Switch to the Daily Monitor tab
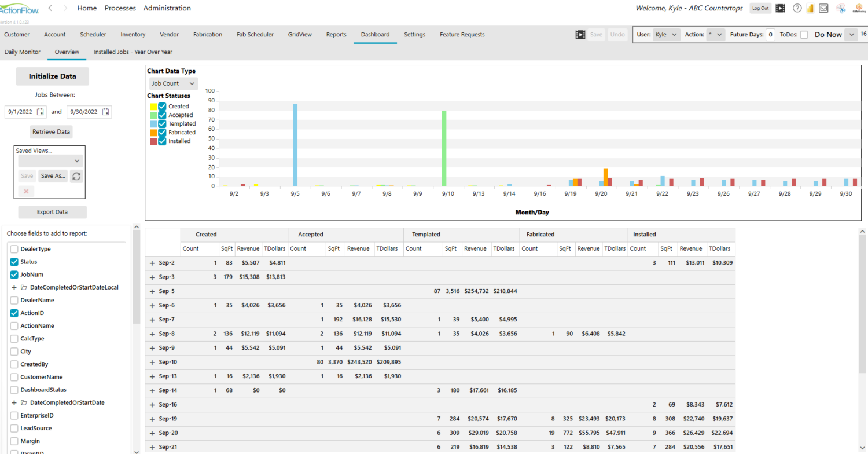 point(22,52)
